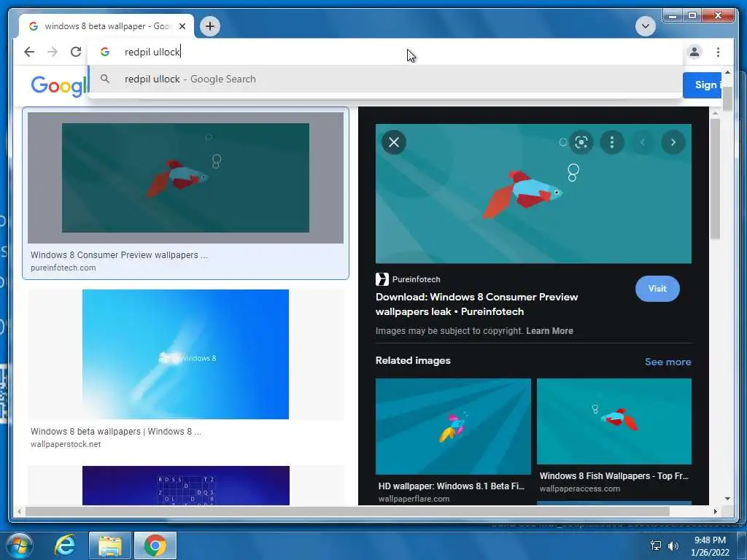
Task: Search inside image with the Lens icon
Action: pos(581,142)
